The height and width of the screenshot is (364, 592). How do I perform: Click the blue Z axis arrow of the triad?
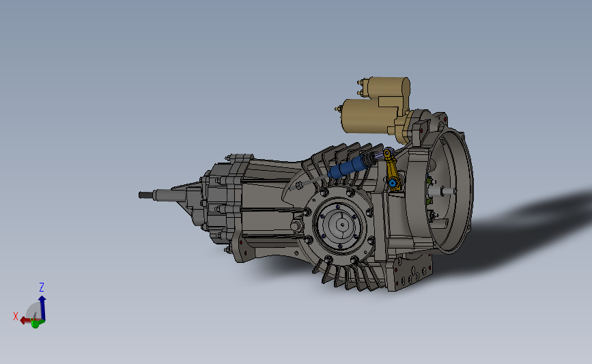coord(42,308)
